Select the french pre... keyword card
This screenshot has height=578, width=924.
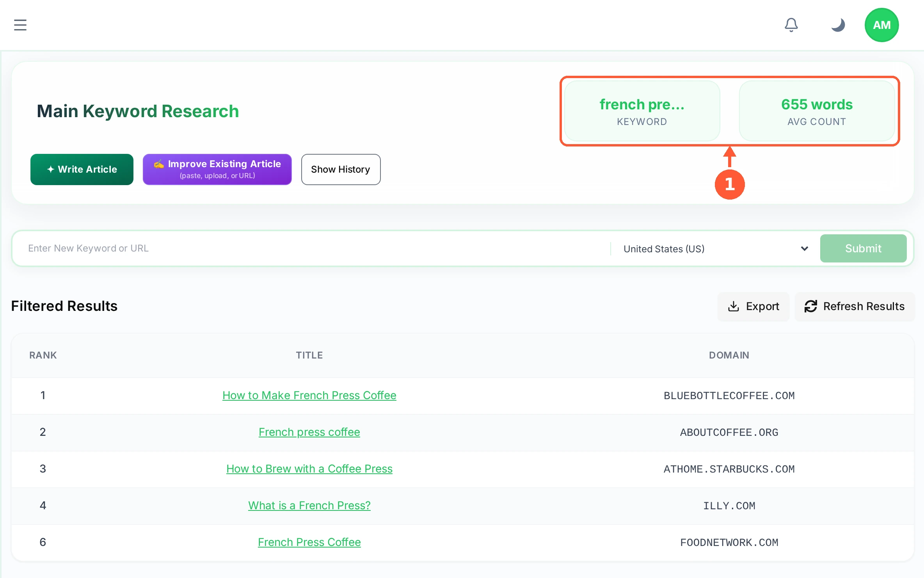click(642, 111)
